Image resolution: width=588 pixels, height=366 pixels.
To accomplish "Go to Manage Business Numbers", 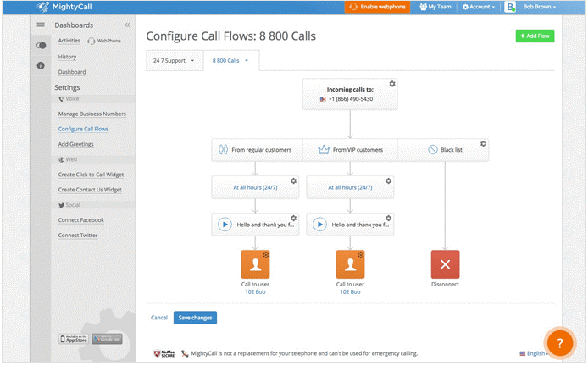I will click(92, 114).
